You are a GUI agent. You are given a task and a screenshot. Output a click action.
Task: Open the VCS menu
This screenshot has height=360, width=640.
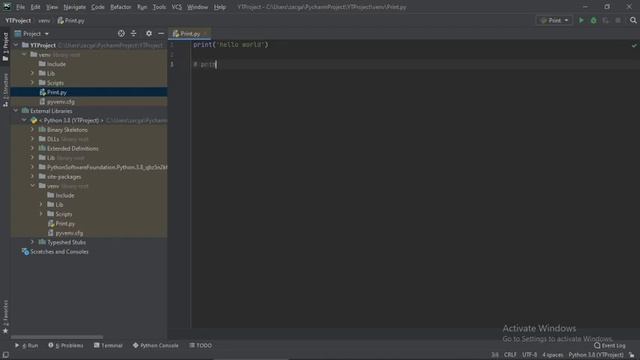176,7
